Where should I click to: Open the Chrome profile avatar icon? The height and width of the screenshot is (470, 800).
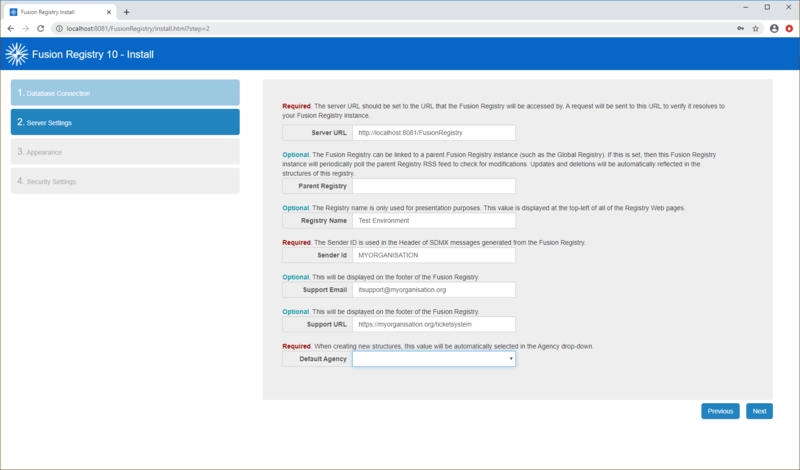(x=774, y=29)
